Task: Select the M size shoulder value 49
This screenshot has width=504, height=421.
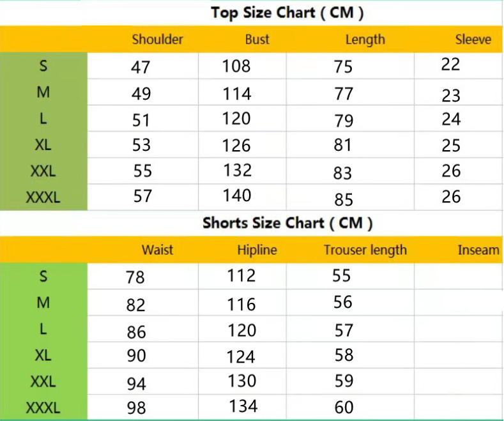Action: point(141,94)
